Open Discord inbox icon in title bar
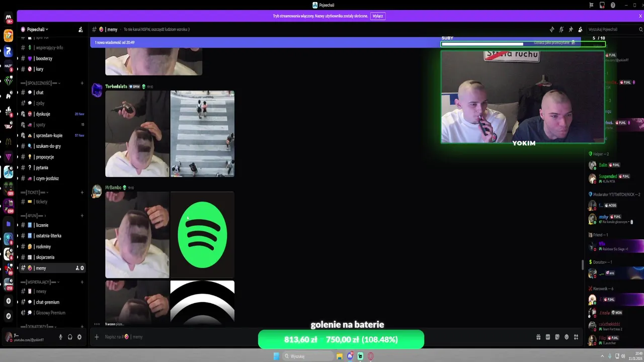The width and height of the screenshot is (644, 362). [602, 5]
